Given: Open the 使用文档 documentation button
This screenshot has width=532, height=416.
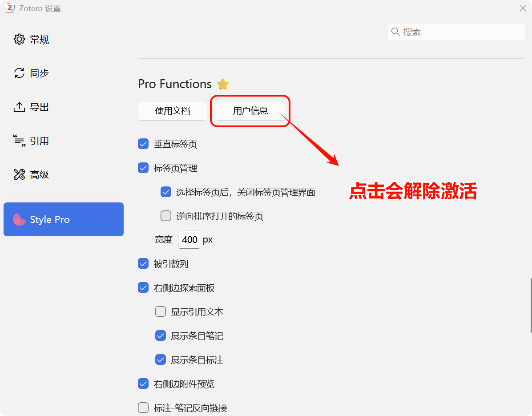Looking at the screenshot, I should 172,111.
